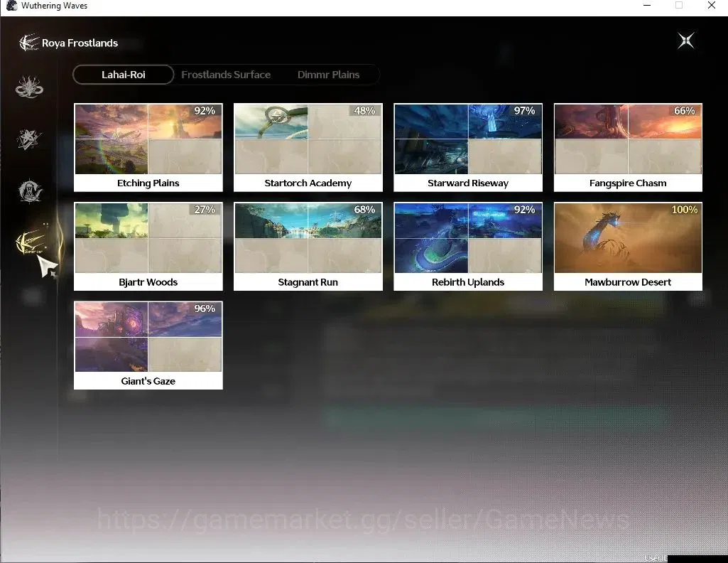Viewport: 728px width, 563px height.
Task: Open the Giant's Gaze area card
Action: coord(148,345)
